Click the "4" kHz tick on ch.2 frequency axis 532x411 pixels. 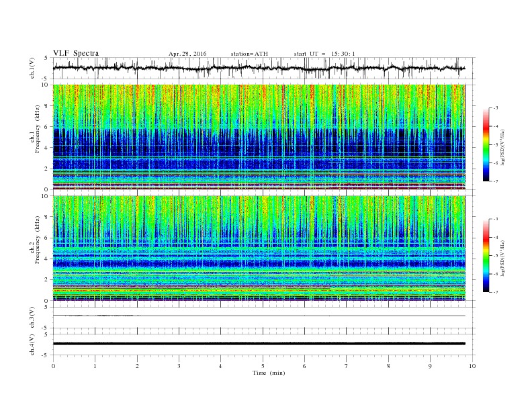pos(47,259)
